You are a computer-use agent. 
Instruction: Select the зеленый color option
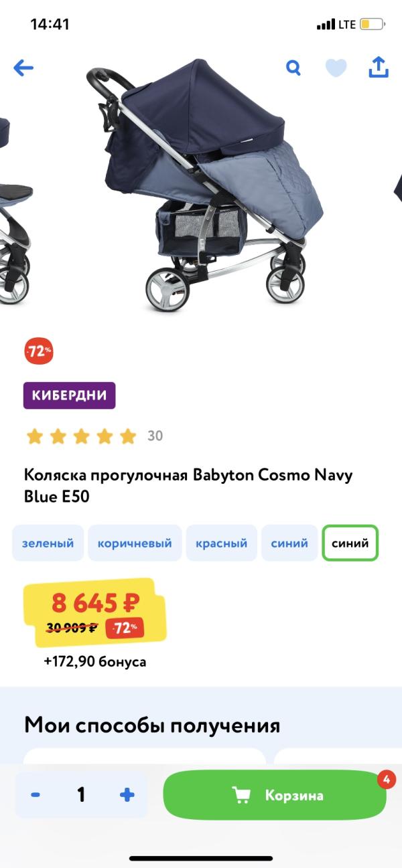[x=48, y=543]
